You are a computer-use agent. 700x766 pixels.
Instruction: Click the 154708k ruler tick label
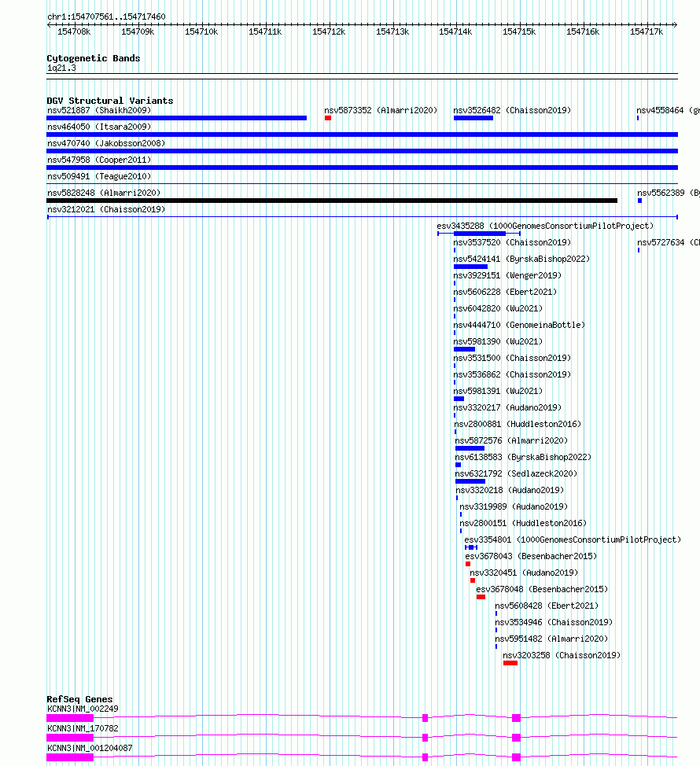click(x=74, y=31)
